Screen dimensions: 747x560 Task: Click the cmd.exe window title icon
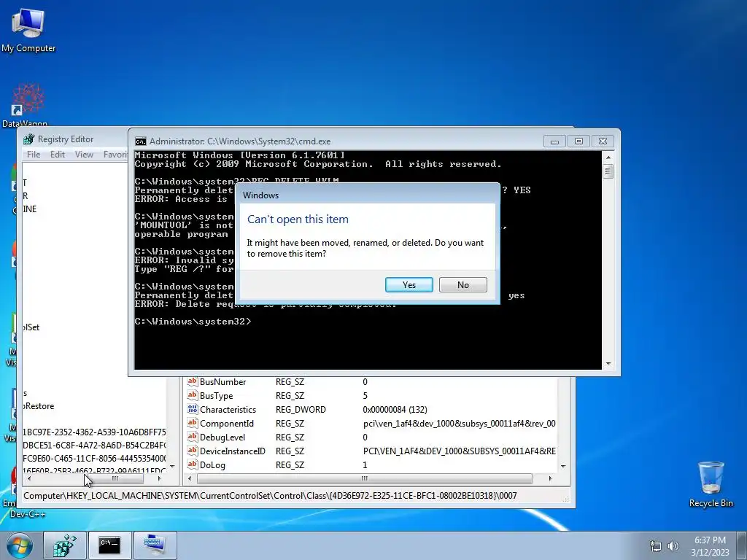[141, 141]
